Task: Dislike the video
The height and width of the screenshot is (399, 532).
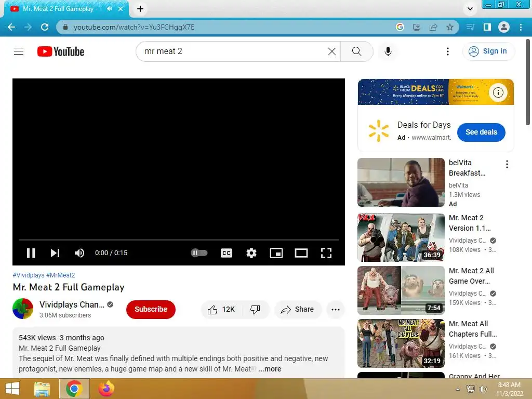Action: coord(255,310)
